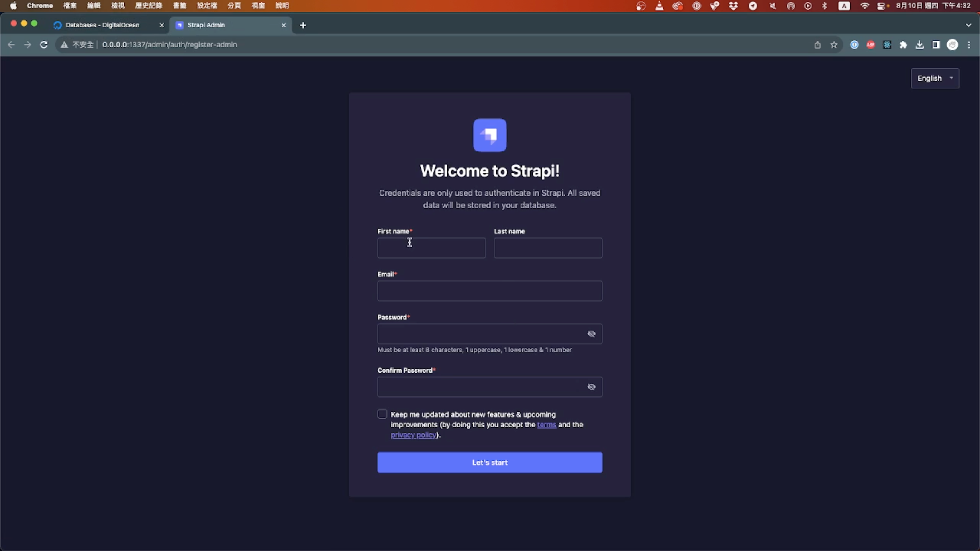Open the Chrome three-dot menu

(969, 44)
